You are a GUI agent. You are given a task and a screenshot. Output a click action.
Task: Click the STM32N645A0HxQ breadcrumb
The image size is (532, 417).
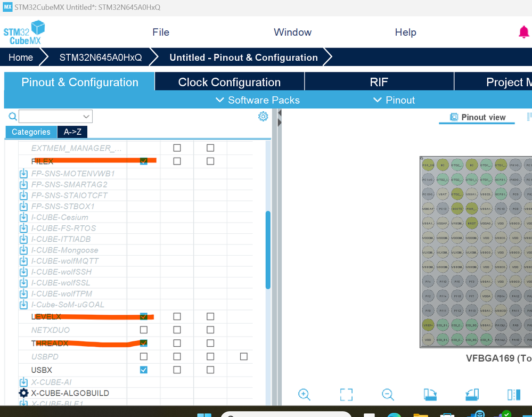coord(101,58)
